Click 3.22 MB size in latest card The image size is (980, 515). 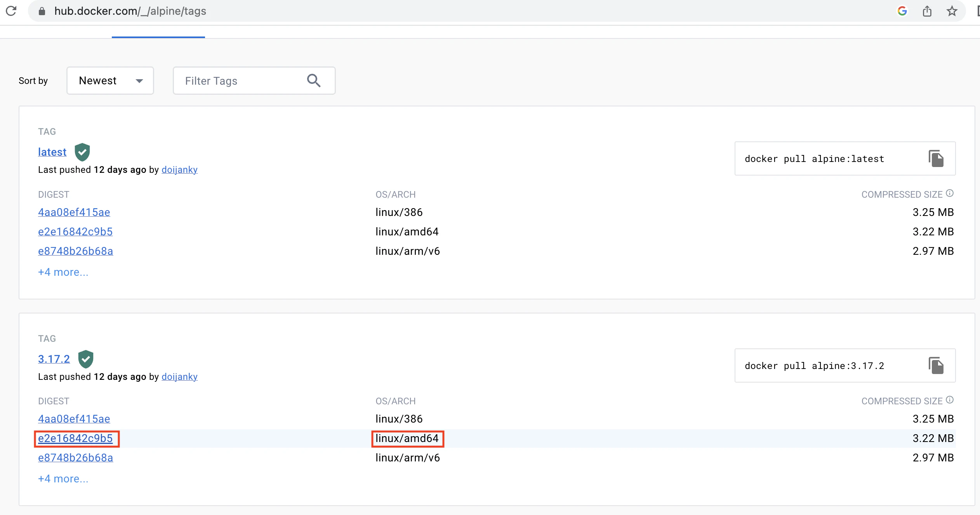pyautogui.click(x=933, y=232)
